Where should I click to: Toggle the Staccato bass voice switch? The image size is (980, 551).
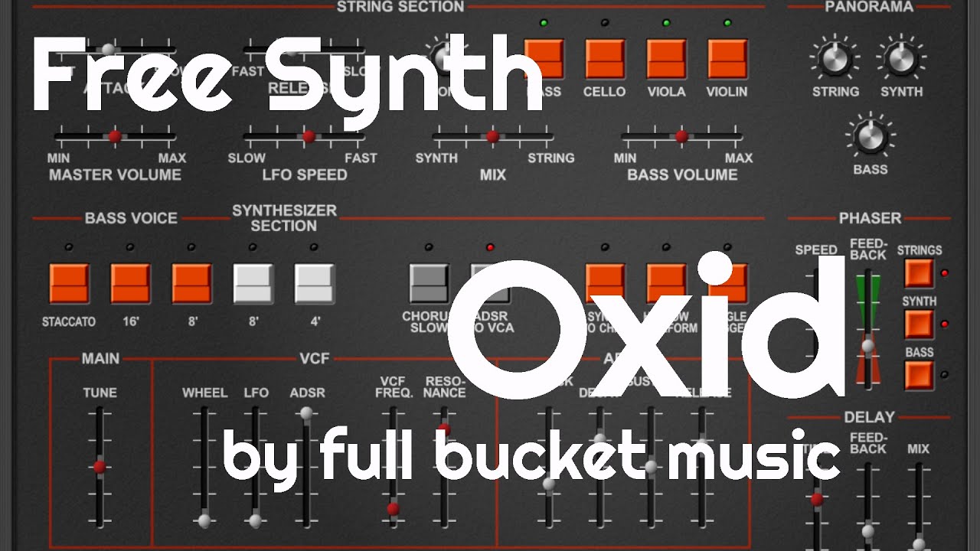tap(69, 283)
